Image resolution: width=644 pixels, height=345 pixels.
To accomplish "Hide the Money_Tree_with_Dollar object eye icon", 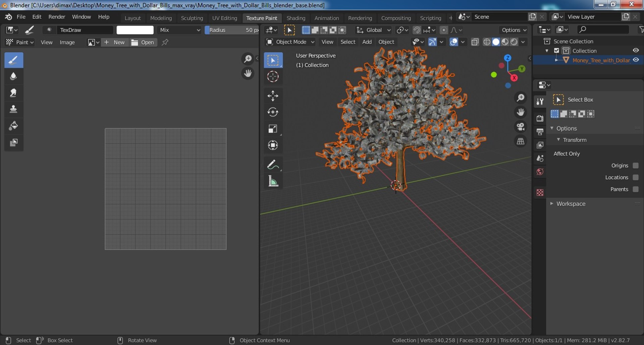I will click(636, 60).
